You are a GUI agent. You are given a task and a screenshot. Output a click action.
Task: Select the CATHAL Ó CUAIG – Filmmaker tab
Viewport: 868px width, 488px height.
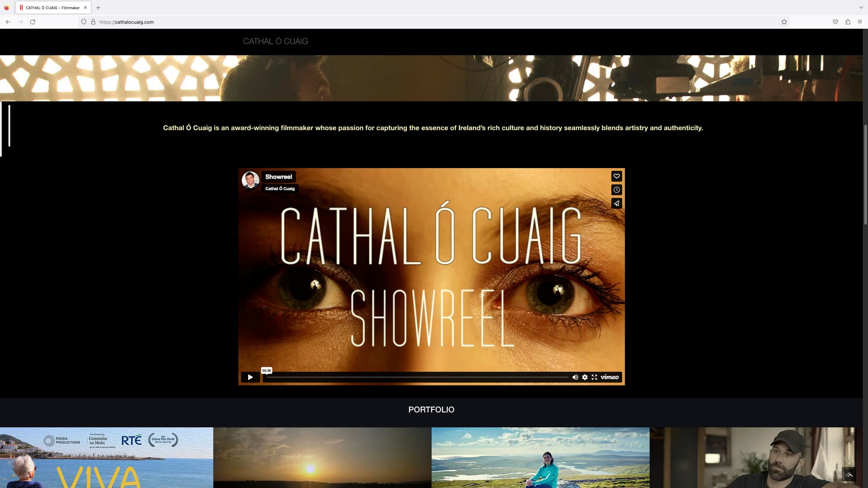point(53,8)
